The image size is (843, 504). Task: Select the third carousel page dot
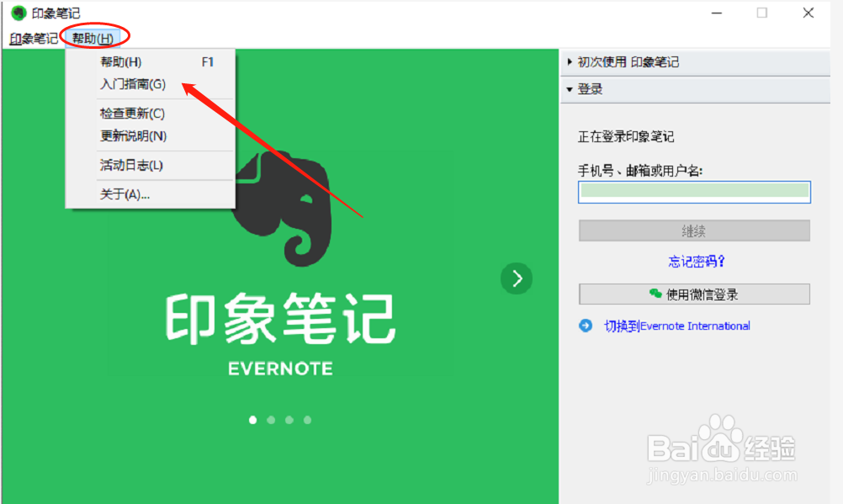click(x=289, y=420)
